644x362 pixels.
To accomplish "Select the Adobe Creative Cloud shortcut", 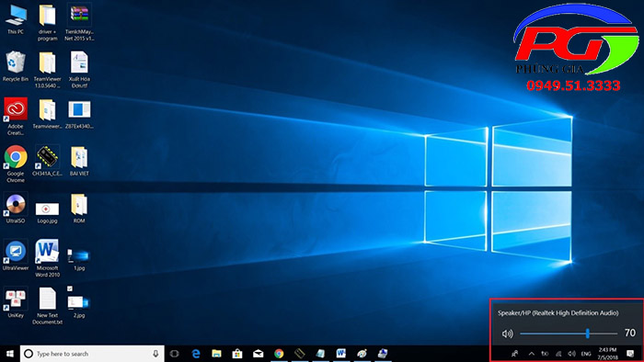I will point(16,116).
